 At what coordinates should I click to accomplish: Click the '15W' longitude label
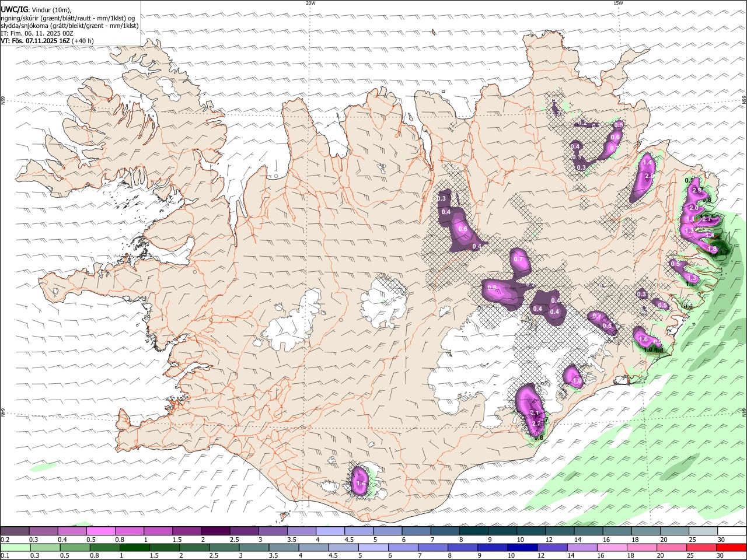pos(618,3)
